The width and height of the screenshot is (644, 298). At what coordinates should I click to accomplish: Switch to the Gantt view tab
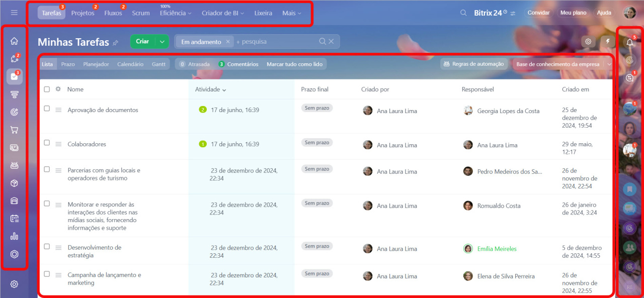(x=158, y=64)
